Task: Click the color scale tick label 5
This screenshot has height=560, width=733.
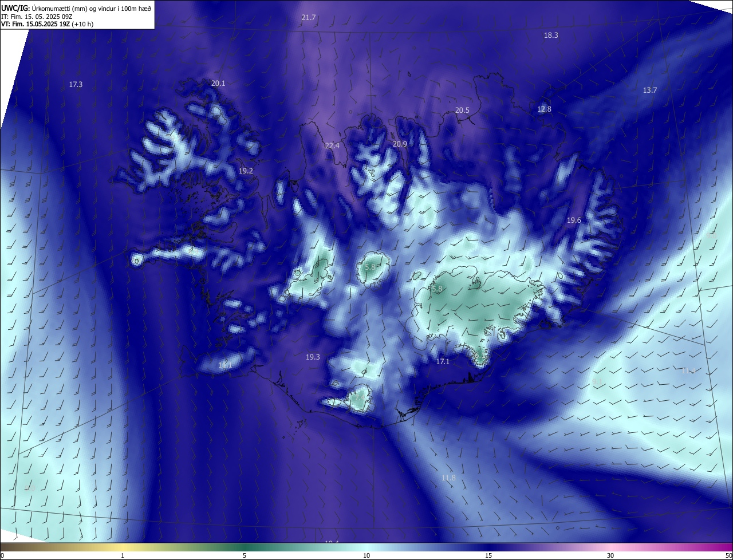Action: [x=245, y=555]
